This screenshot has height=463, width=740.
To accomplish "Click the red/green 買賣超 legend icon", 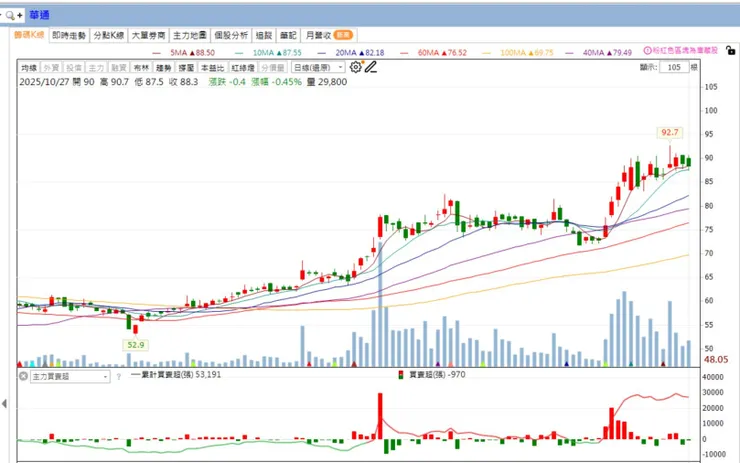I will 401,375.
